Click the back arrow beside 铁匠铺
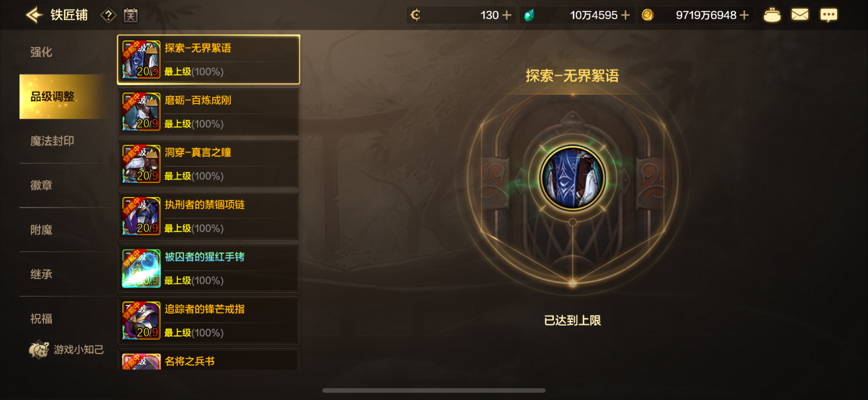 point(35,15)
